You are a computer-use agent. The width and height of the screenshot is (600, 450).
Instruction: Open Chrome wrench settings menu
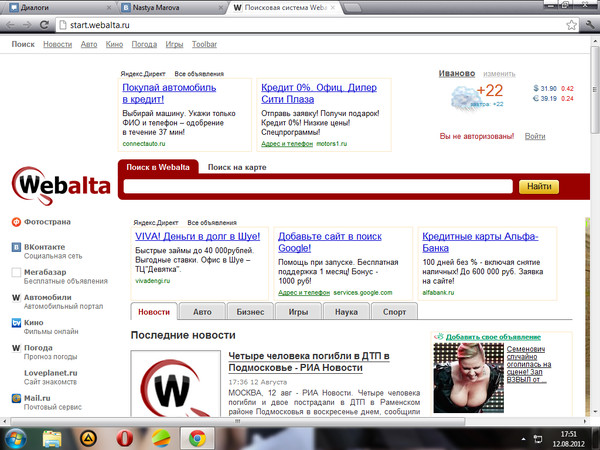click(x=590, y=25)
